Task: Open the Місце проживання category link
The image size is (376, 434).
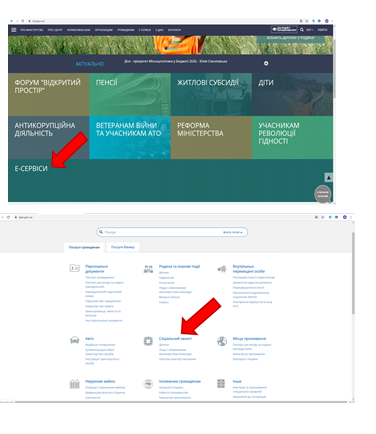Action: click(249, 339)
